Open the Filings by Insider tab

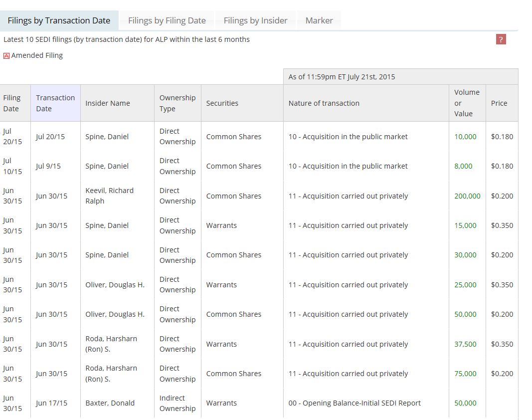pyautogui.click(x=255, y=20)
